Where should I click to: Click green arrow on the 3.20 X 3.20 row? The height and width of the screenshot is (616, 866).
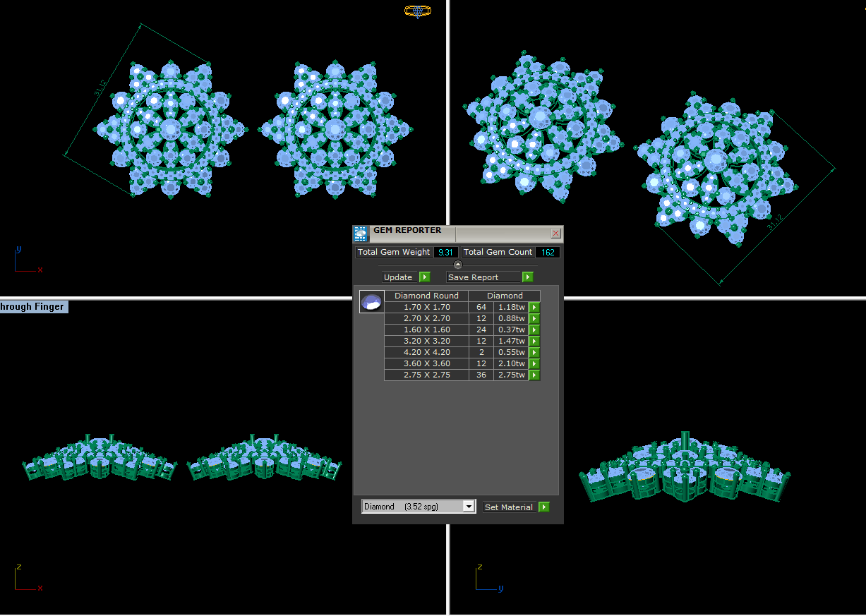point(534,341)
